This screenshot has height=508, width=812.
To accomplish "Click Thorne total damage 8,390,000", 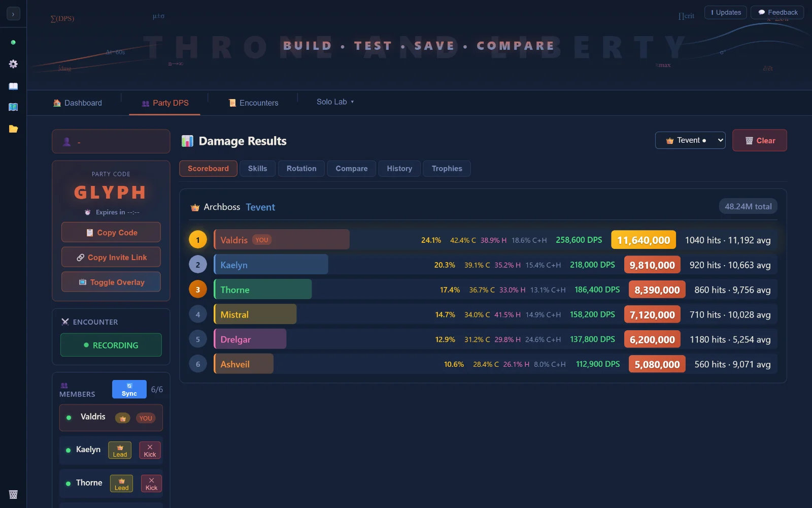I will click(657, 290).
